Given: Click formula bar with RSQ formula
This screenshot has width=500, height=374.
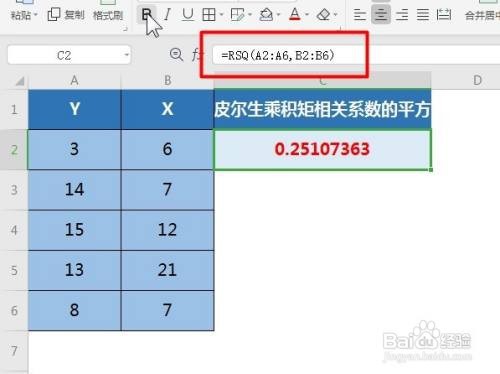Looking at the screenshot, I should coord(356,55).
